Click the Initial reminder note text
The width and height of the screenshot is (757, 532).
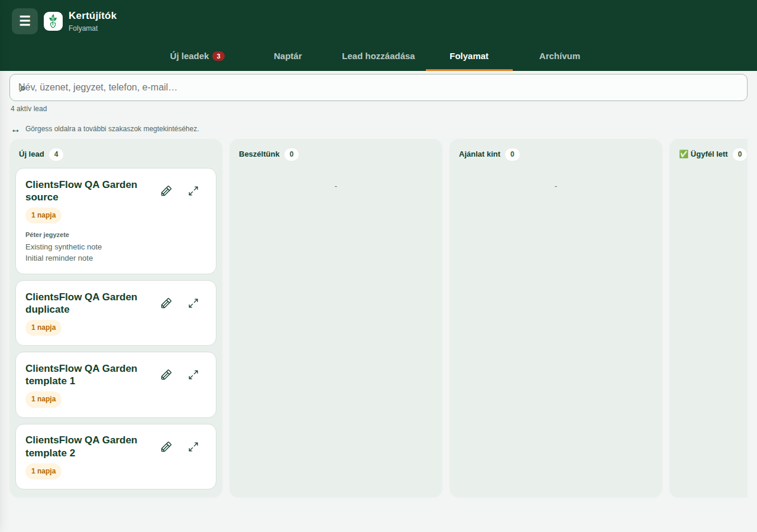[59, 258]
